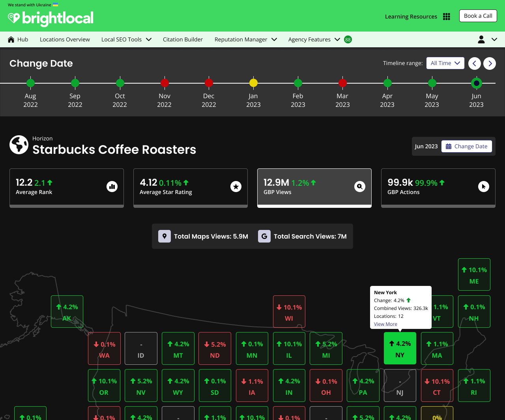
Task: Click the calendar icon in Change Date button
Action: [x=449, y=146]
